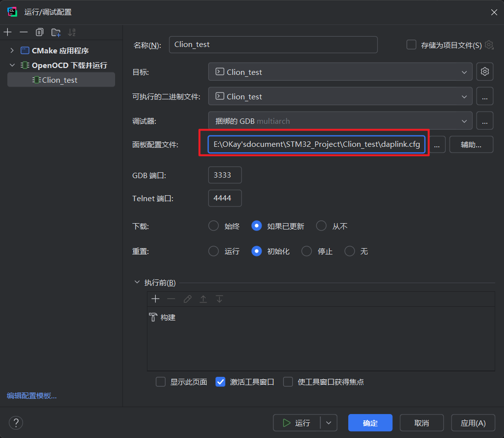Sort configurations alphabetically
The width and height of the screenshot is (504, 438).
72,32
